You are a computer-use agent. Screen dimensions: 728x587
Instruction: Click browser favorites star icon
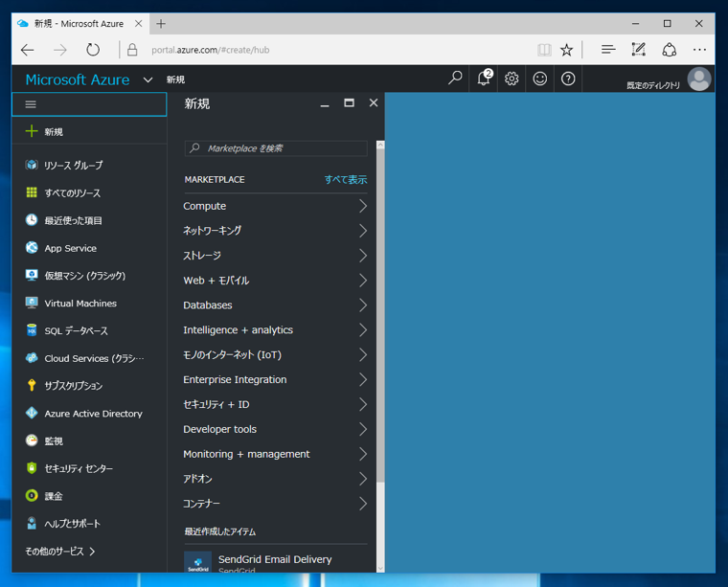(x=566, y=50)
